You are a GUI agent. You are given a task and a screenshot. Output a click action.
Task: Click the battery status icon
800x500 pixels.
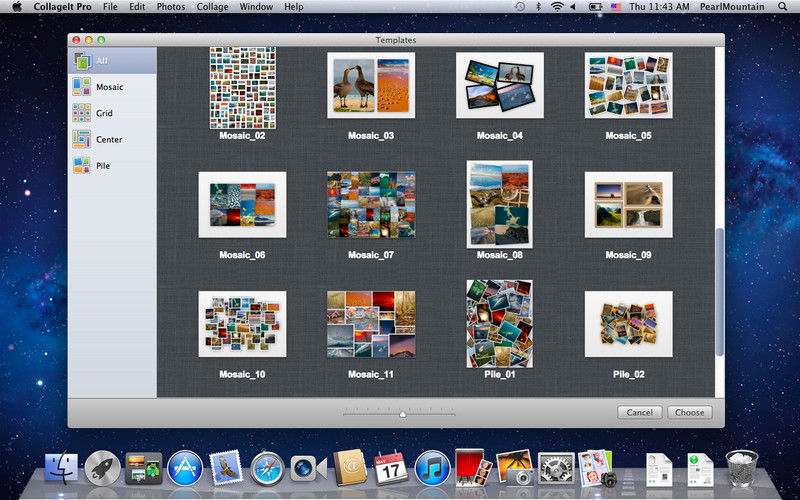coord(595,7)
